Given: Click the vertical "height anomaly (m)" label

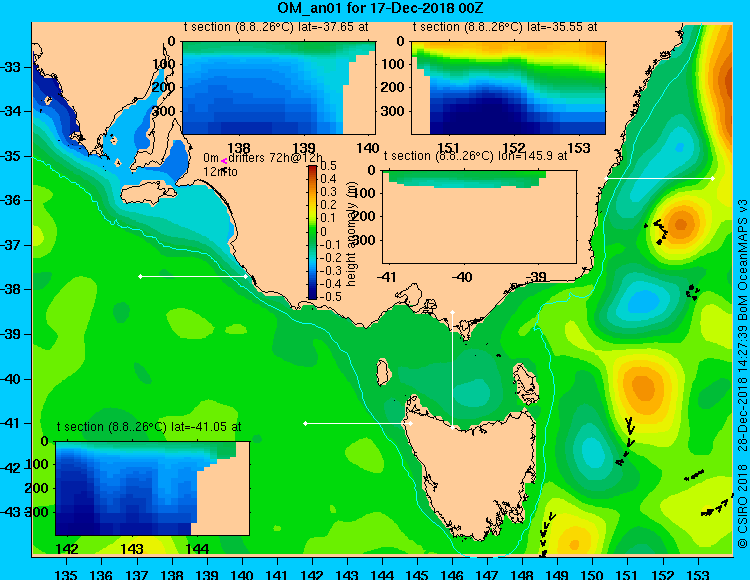Looking at the screenshot, I should click(352, 233).
